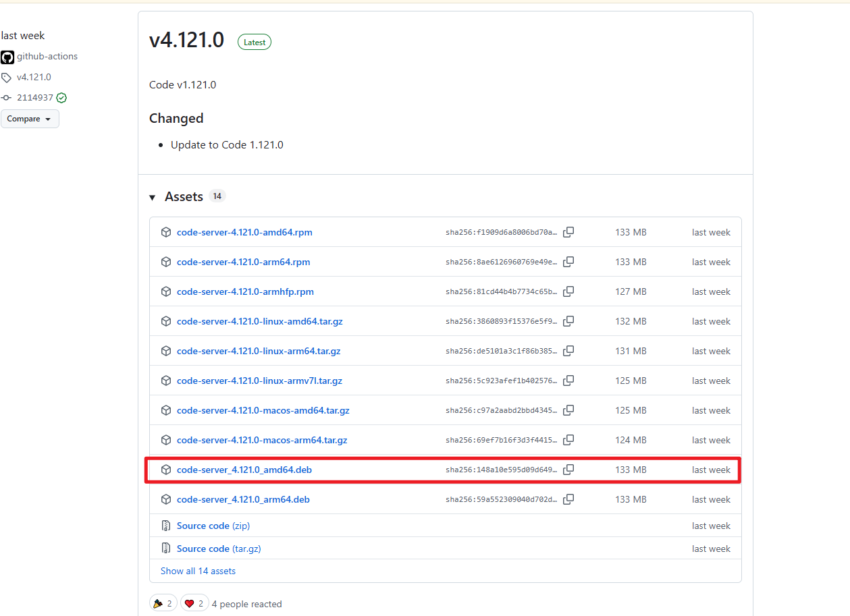Download code-server-4.121.0-linux-amd64.tar.gz
850x616 pixels.
click(260, 321)
